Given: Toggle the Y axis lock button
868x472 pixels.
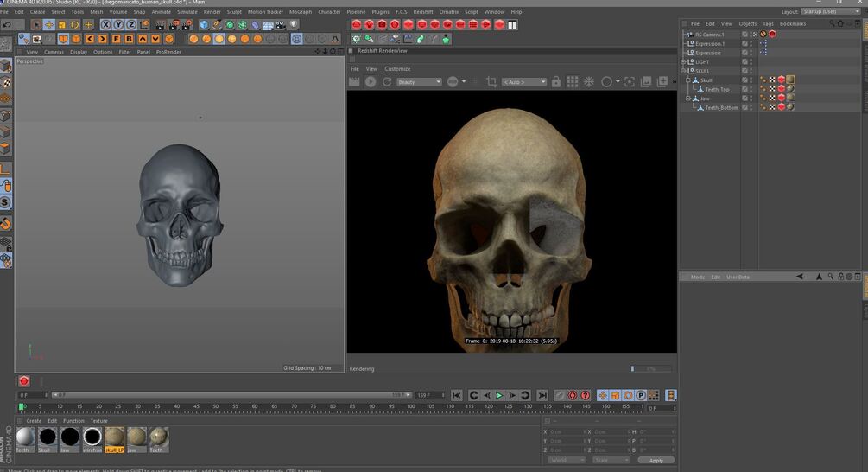Looking at the screenshot, I should tap(118, 25).
